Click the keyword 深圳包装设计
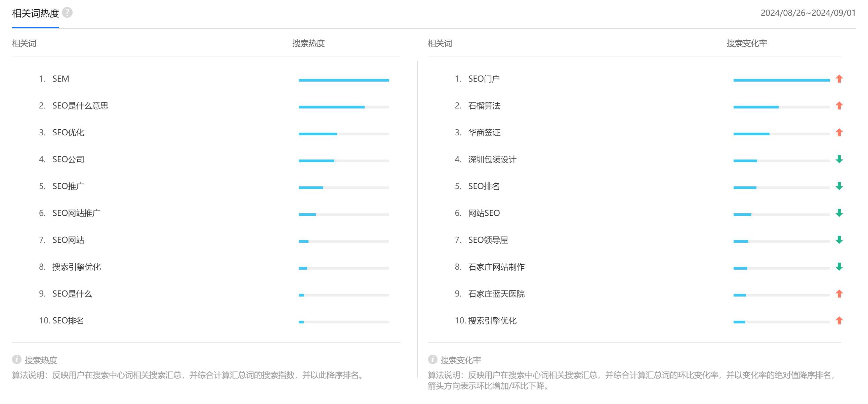 tap(492, 160)
